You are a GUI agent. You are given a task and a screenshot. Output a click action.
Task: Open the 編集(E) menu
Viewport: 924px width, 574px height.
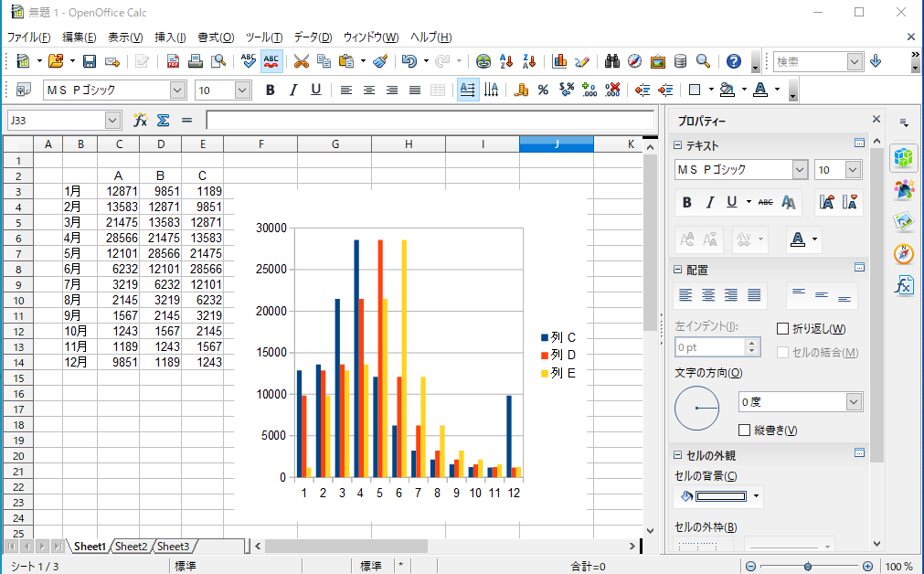click(x=79, y=37)
